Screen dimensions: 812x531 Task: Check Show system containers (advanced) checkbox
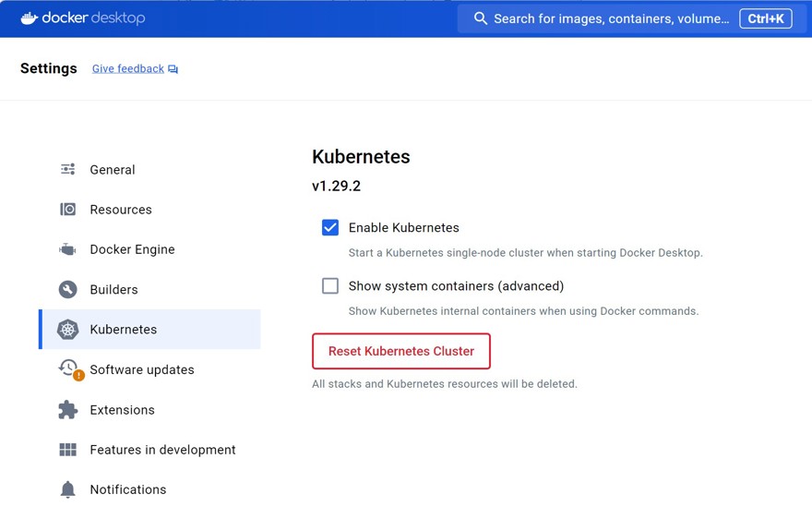(x=330, y=286)
